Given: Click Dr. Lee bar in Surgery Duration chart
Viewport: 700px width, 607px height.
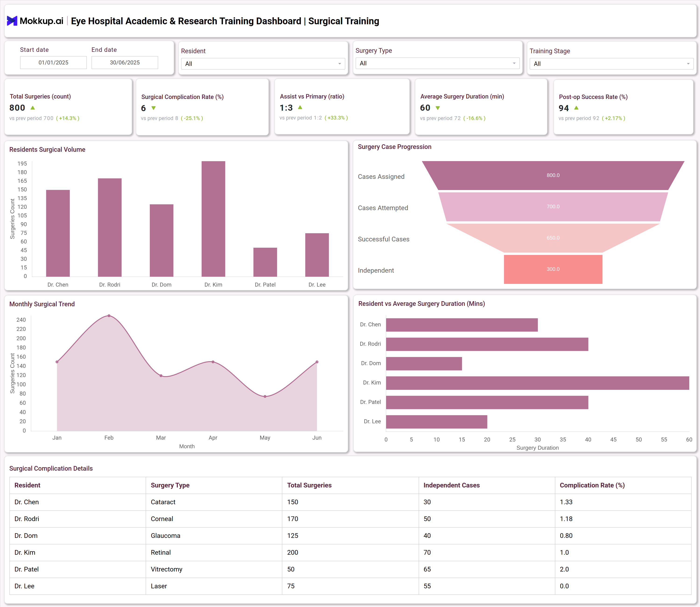Looking at the screenshot, I should pos(437,422).
